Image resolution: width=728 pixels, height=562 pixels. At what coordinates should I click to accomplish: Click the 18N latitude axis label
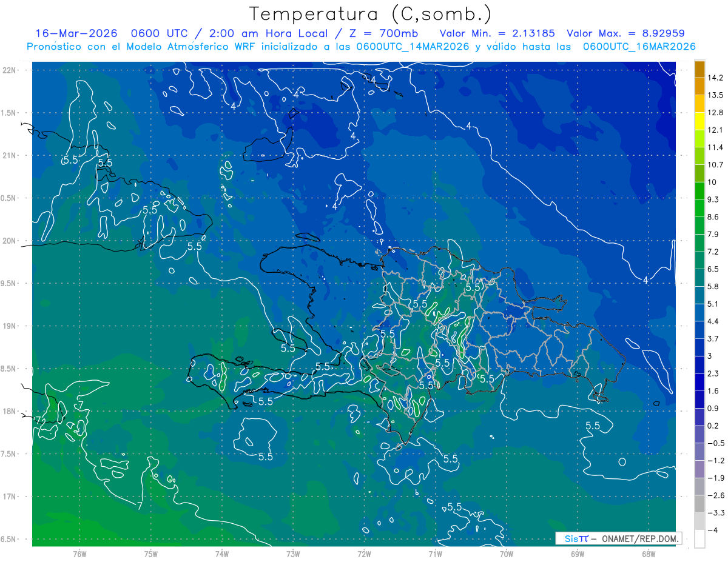10,411
